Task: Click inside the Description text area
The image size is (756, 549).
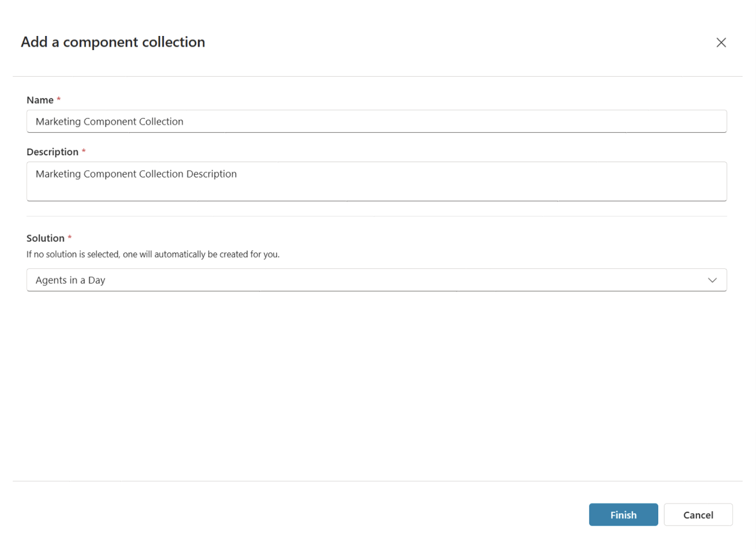Action: [x=376, y=181]
